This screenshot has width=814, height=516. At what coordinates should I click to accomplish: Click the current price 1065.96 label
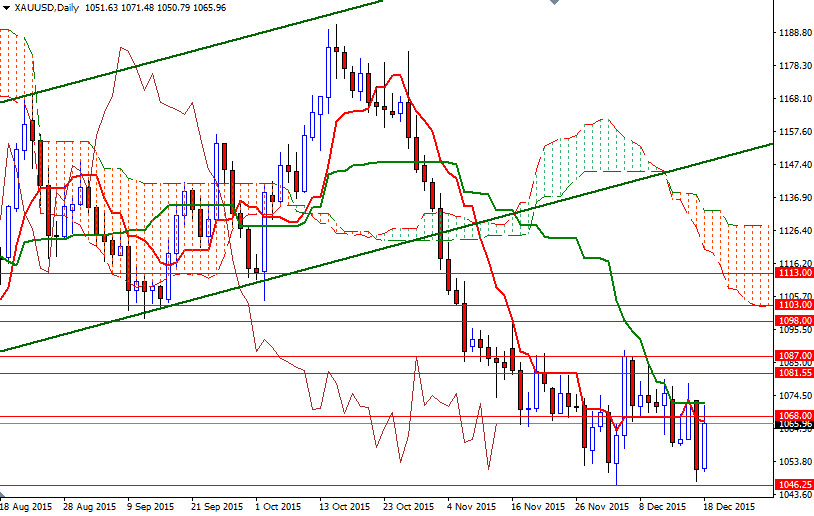[794, 425]
